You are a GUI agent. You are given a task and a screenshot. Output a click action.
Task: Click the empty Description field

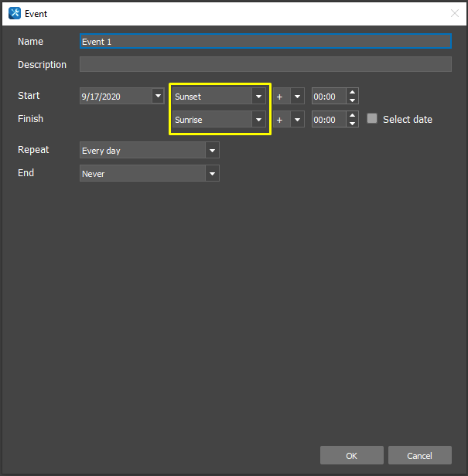pyautogui.click(x=265, y=65)
